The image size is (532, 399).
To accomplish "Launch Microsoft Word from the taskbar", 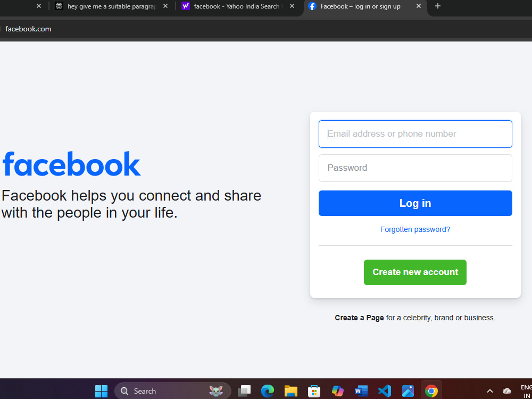I will [x=361, y=391].
